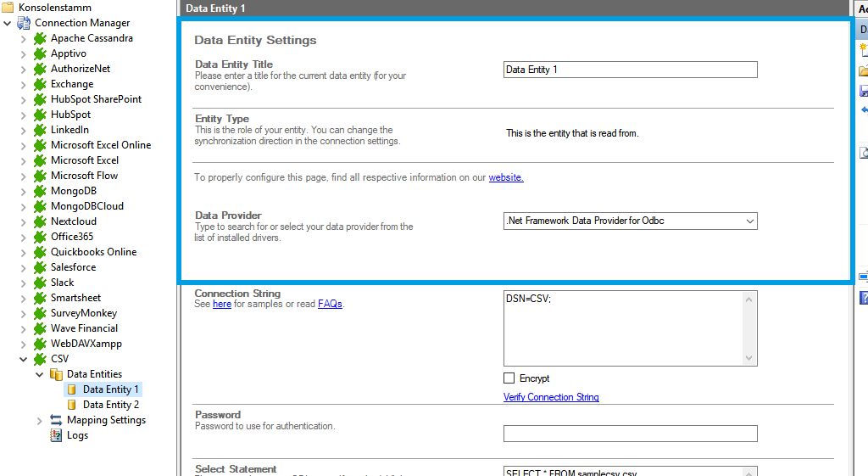Open the Data Provider dropdown
Viewport: 868px width, 476px height.
pyautogui.click(x=749, y=221)
